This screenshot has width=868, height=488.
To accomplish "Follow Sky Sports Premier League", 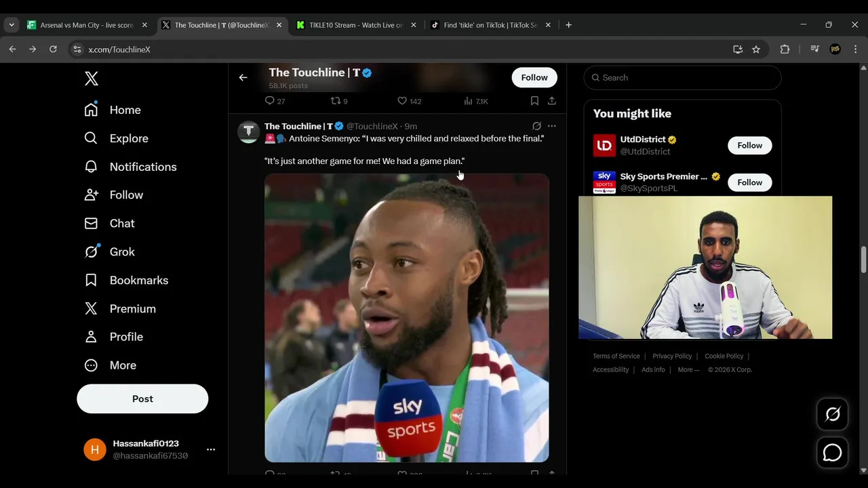I will point(750,182).
